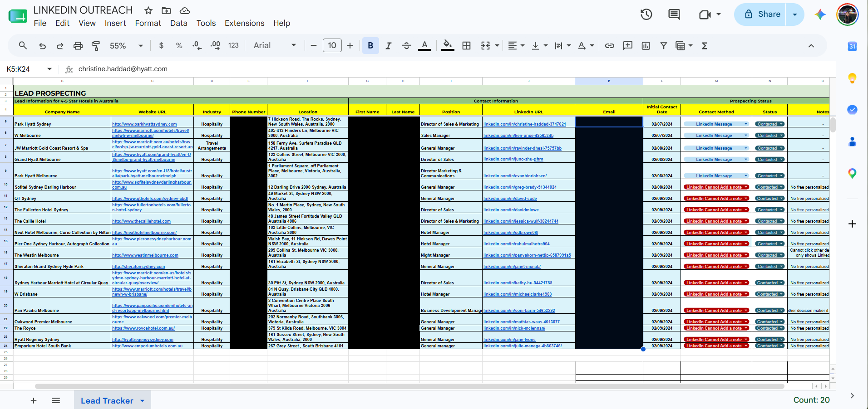Screen dimensions: 868x409
Task: Click the name box showing K5:K24
Action: tap(29, 69)
